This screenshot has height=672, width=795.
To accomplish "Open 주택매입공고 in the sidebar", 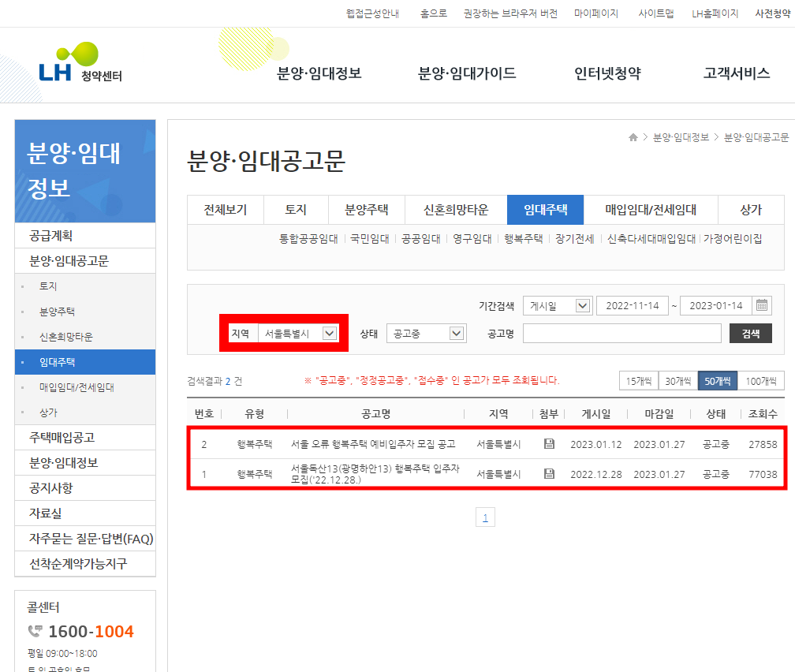I will 85,437.
